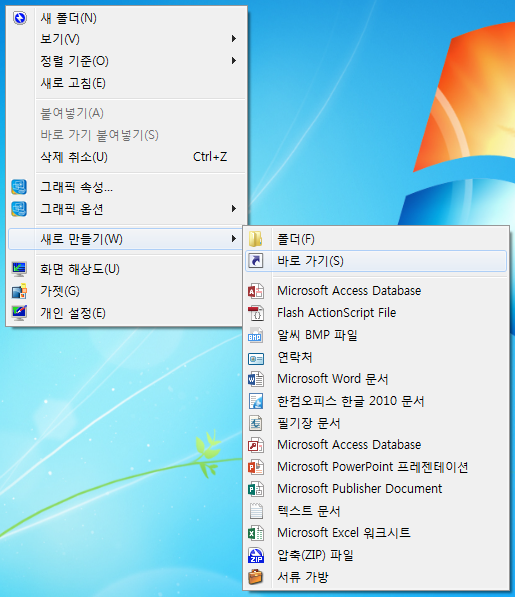Screen dimensions: 515x597
Task: Open 새로 만들기(W) menu entry
Action: click(126, 239)
